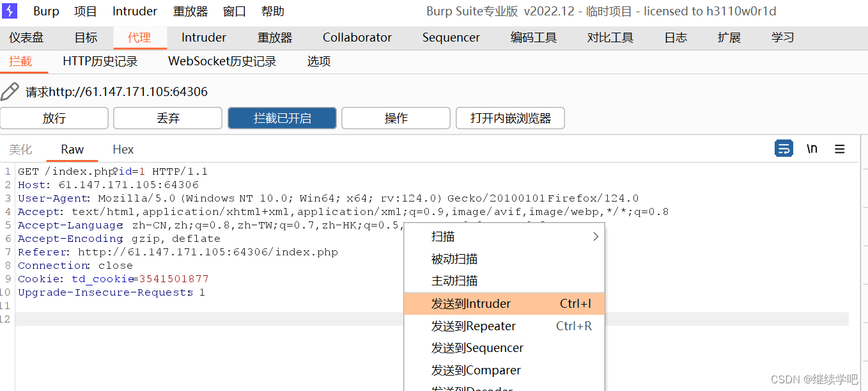Open the 项目 menu
This screenshot has width=868, height=391.
tap(86, 12)
